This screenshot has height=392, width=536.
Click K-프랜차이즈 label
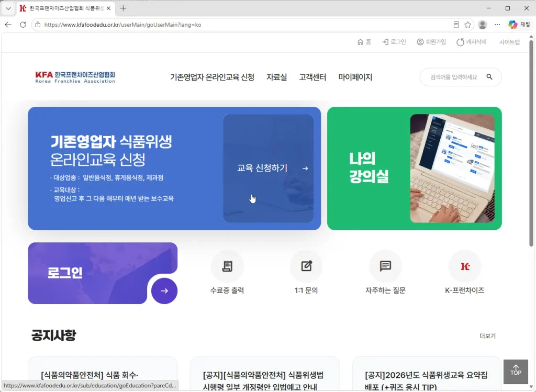coord(465,290)
